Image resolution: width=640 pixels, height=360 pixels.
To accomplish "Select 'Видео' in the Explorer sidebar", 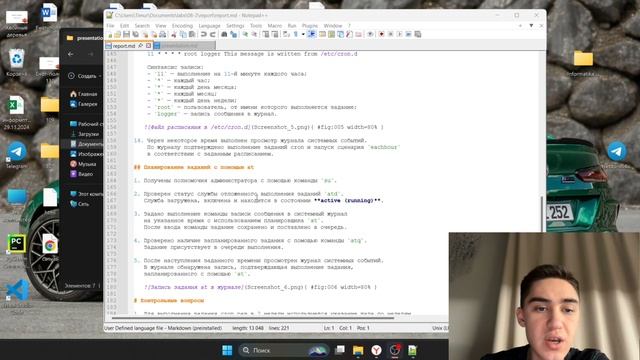I will click(82, 174).
